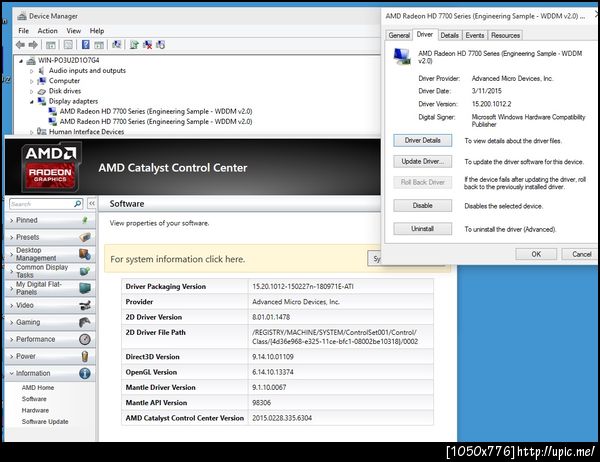The width and height of the screenshot is (600, 462).
Task: Switch to the General tab in properties
Action: click(x=399, y=35)
